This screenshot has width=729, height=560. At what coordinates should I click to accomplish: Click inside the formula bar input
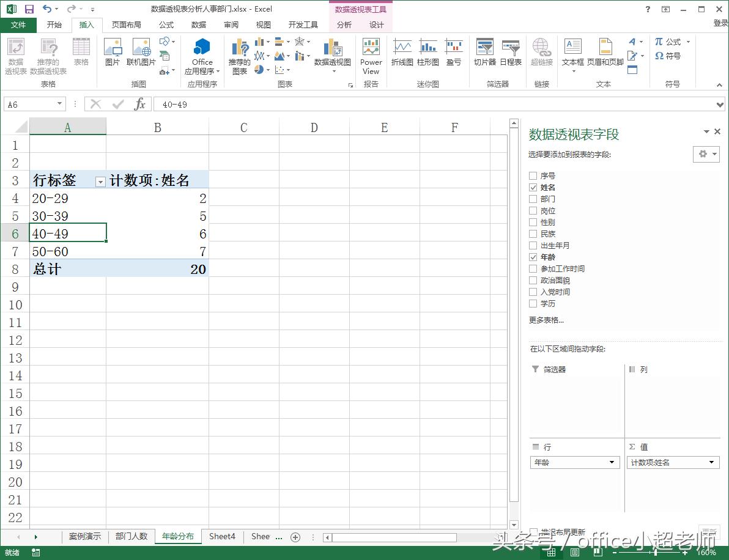coord(428,105)
